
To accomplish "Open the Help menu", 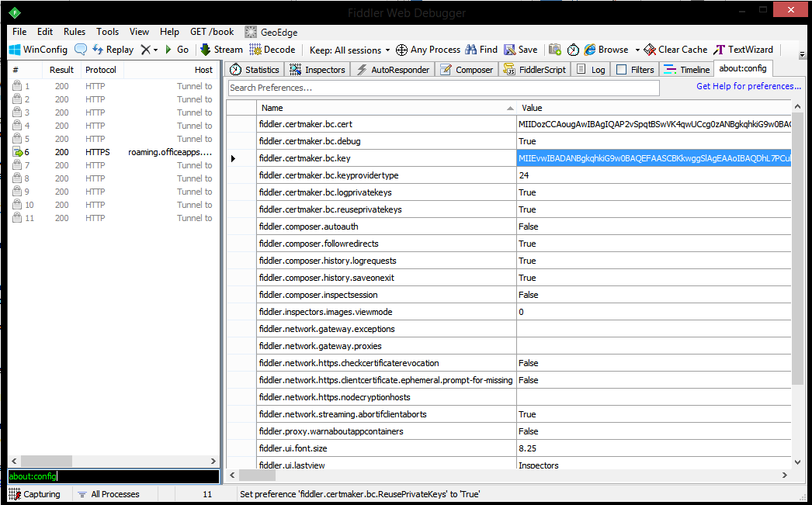I will point(169,32).
